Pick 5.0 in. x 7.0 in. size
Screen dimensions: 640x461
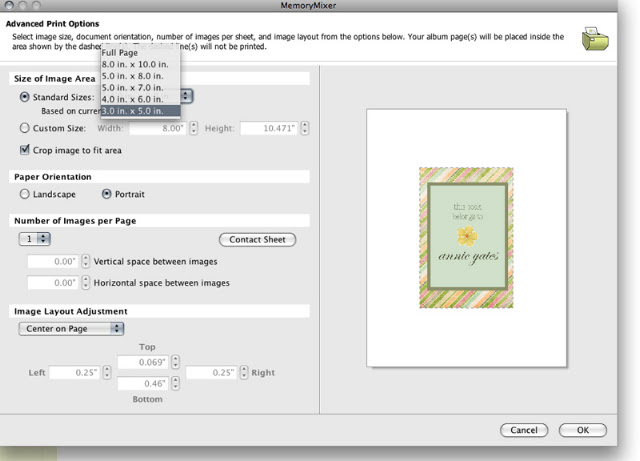140,87
